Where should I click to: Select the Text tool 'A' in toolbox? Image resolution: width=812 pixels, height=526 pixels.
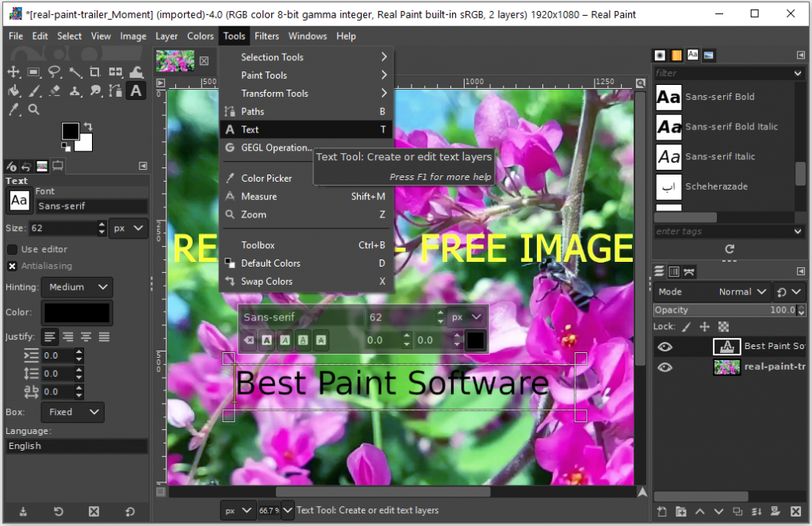point(136,90)
